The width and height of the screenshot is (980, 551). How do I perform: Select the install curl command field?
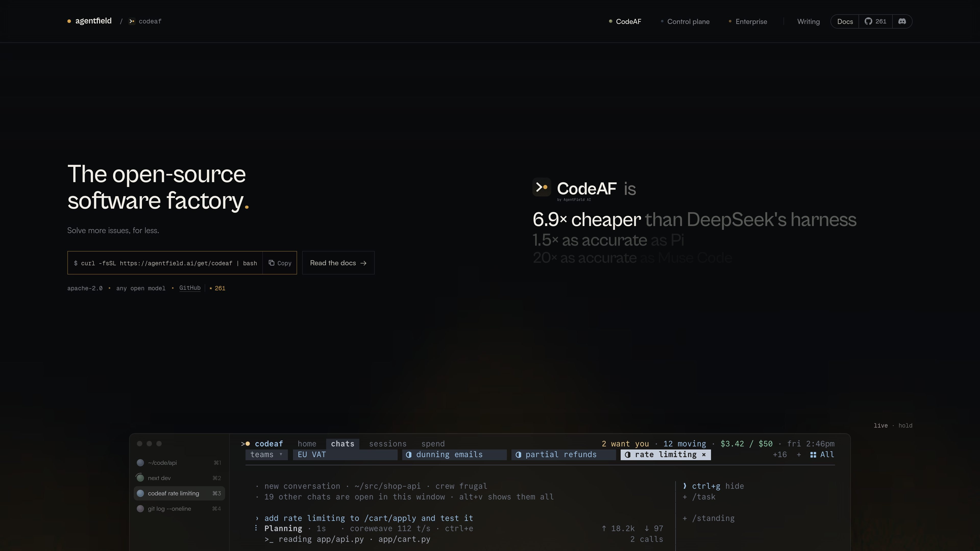click(x=165, y=263)
